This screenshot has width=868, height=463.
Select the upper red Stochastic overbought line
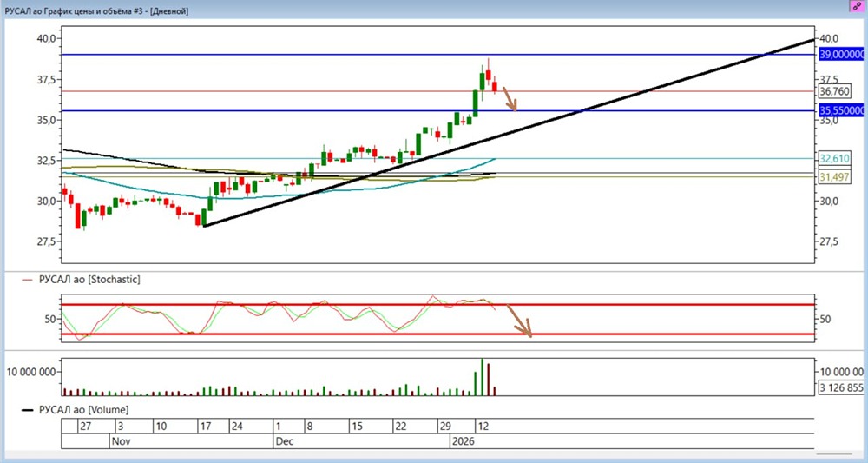pyautogui.click(x=437, y=305)
